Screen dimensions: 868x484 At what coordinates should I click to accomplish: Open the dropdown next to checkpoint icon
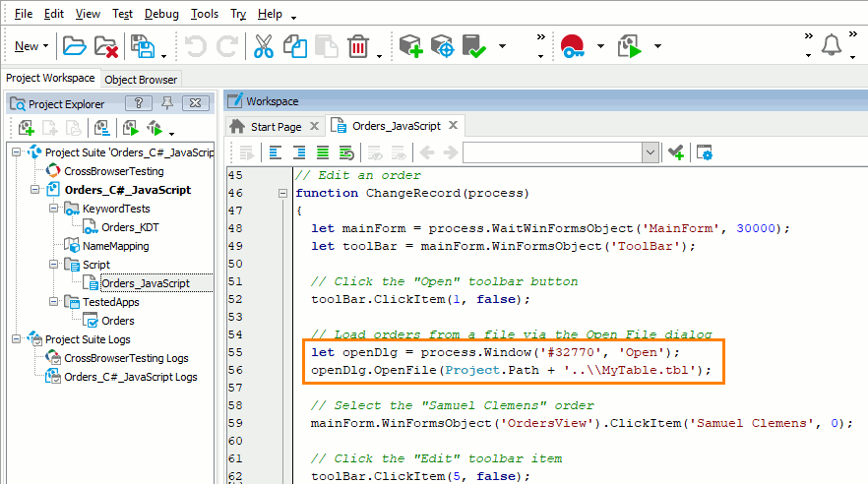[x=502, y=46]
